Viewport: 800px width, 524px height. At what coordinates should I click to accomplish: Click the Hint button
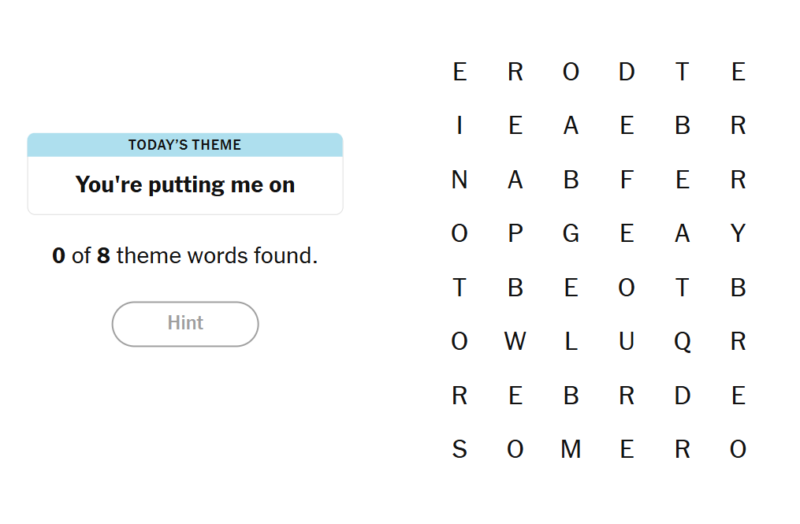[x=185, y=324]
